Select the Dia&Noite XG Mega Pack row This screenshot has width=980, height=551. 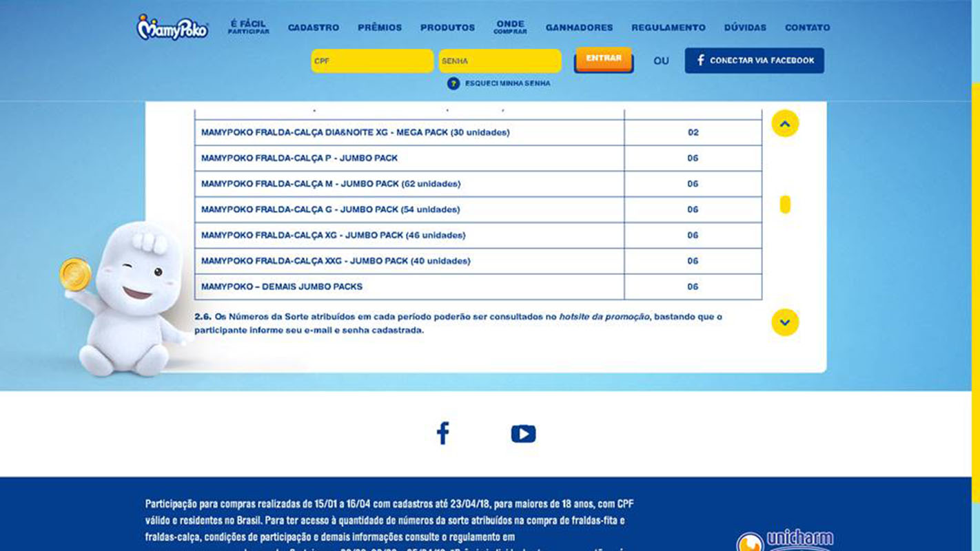pos(478,132)
